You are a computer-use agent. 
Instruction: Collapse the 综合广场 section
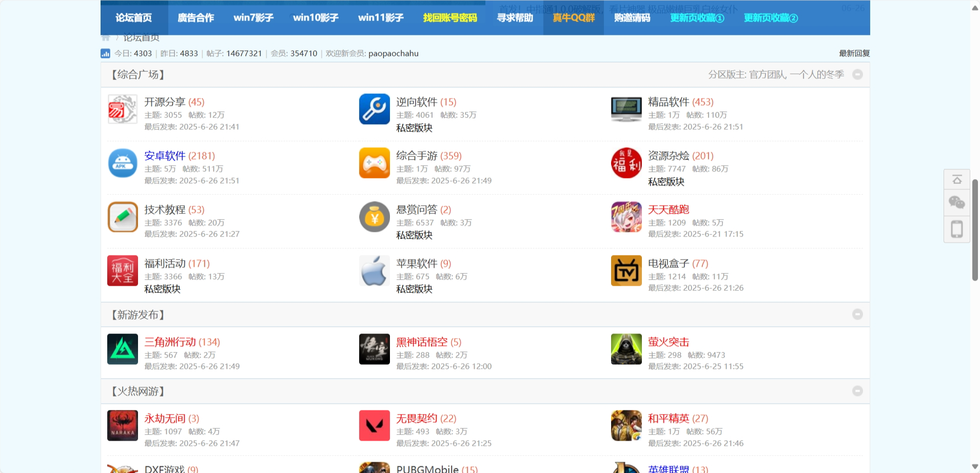point(857,75)
